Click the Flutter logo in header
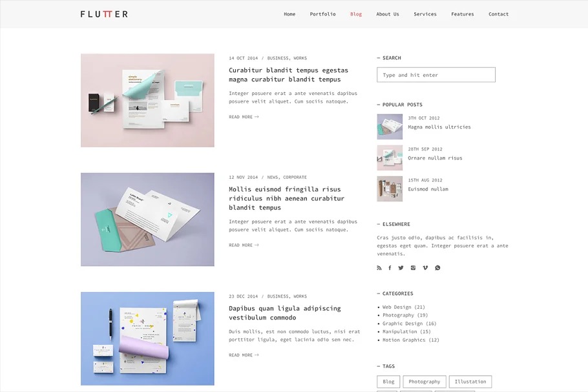 click(x=104, y=14)
